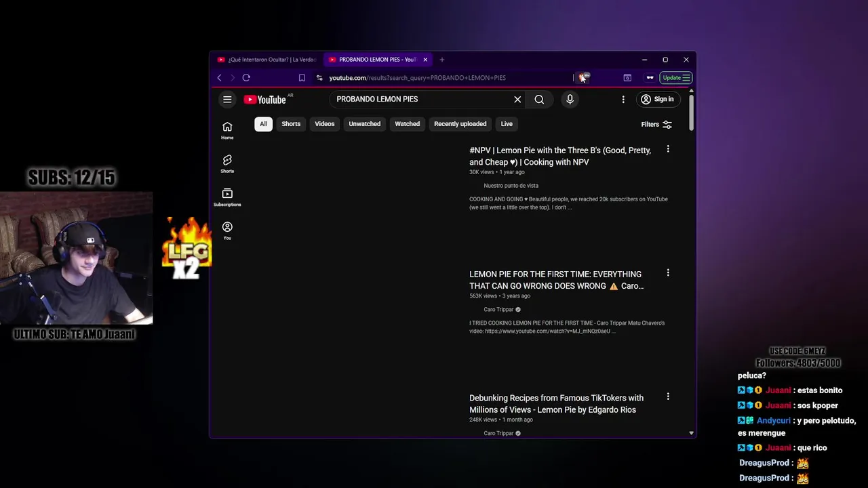Image resolution: width=868 pixels, height=488 pixels.
Task: Click the browser extension icon with badge
Action: [x=583, y=78]
